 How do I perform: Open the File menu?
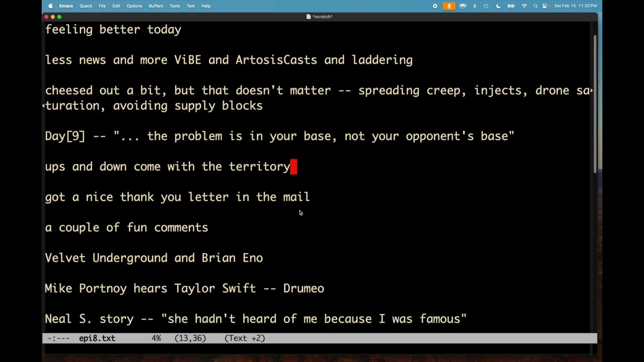(102, 6)
